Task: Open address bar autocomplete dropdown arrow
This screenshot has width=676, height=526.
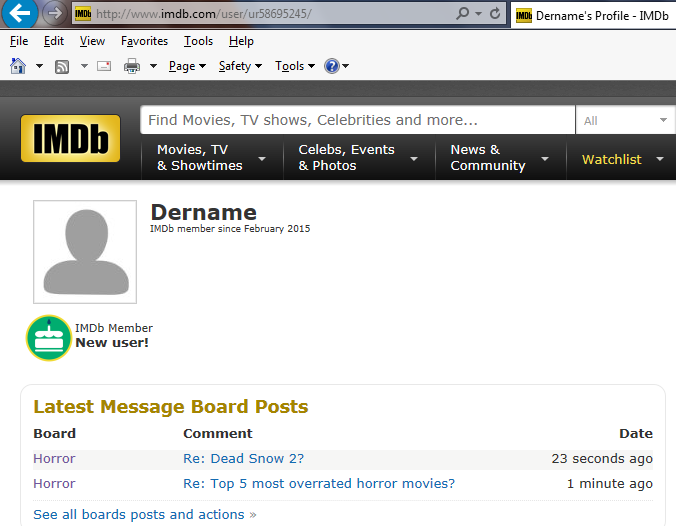Action: coord(478,14)
